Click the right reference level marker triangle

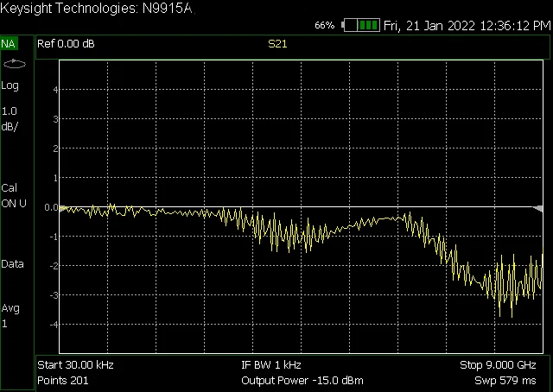point(538,208)
